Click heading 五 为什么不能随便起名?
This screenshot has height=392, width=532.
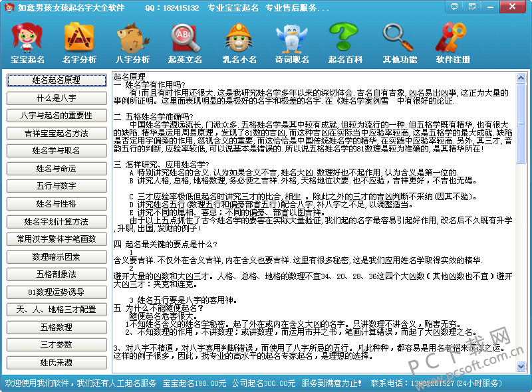pyautogui.click(x=158, y=308)
